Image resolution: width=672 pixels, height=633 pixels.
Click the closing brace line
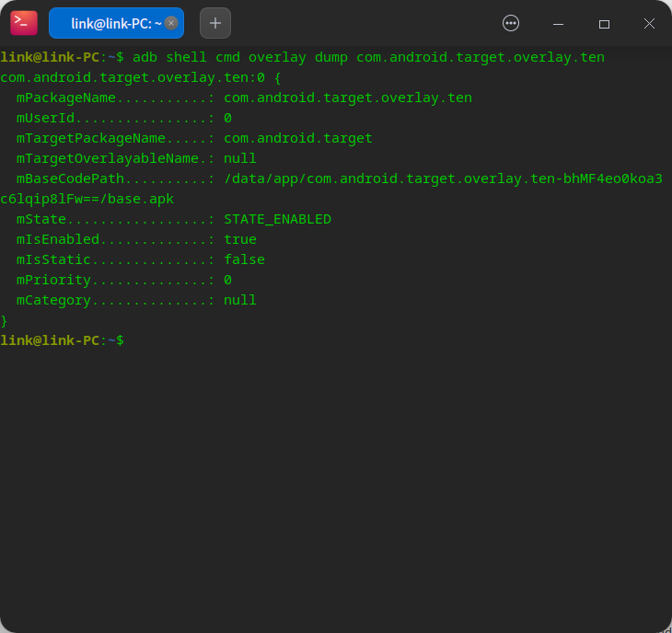click(x=4, y=320)
